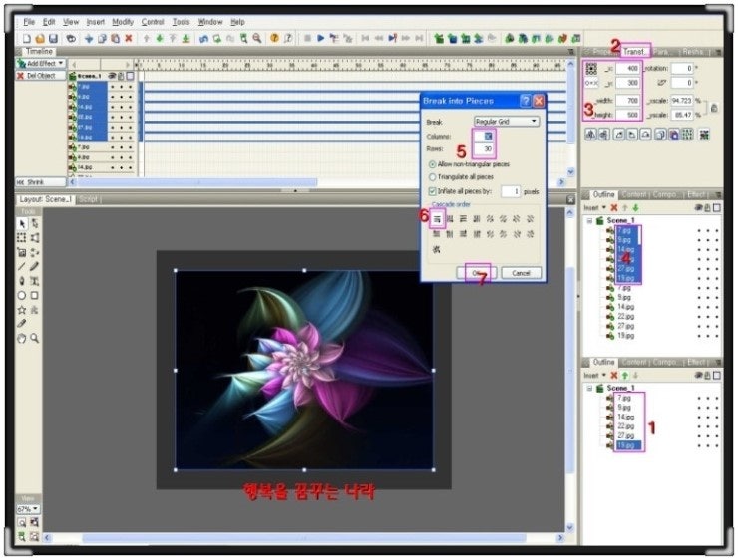This screenshot has height=560, width=738.
Task: Click the Open file toolbar icon
Action: pyautogui.click(x=40, y=39)
